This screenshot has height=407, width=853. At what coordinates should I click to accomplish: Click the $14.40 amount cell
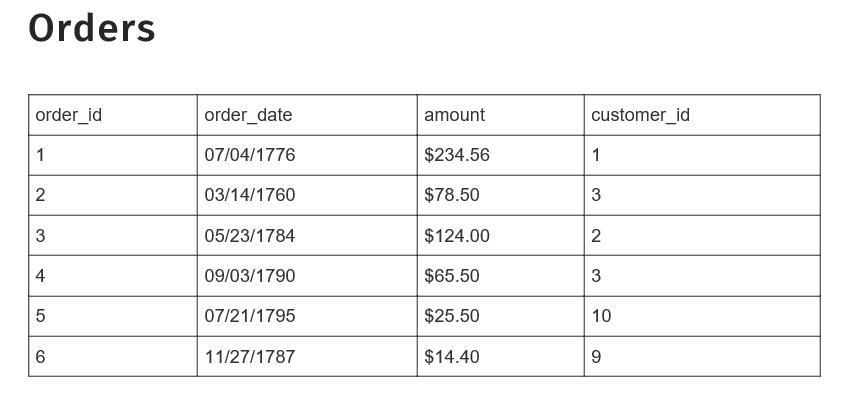click(452, 357)
